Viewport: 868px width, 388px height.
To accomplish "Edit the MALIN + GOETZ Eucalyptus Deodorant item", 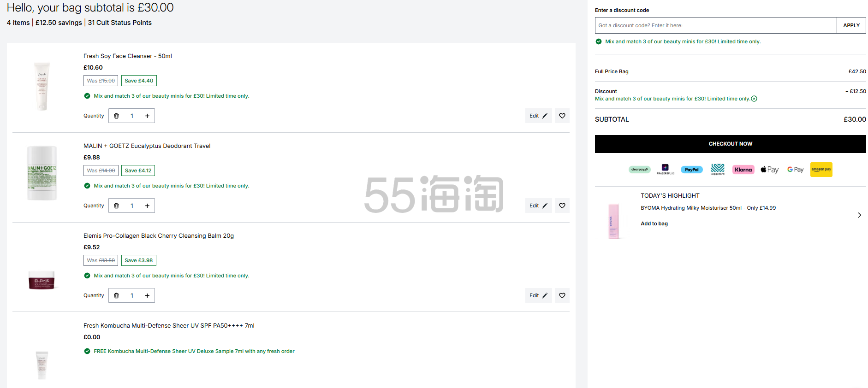I will pyautogui.click(x=538, y=206).
